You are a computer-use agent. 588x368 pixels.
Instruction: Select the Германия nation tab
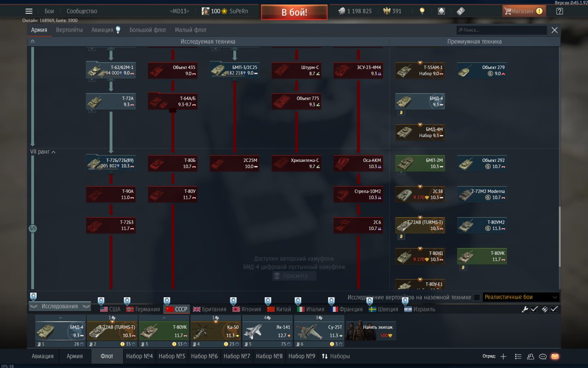pos(143,309)
